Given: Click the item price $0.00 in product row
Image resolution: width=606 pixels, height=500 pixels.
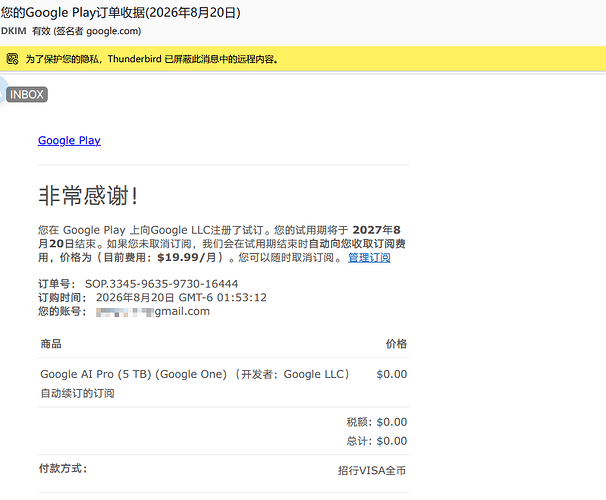Looking at the screenshot, I should point(392,374).
